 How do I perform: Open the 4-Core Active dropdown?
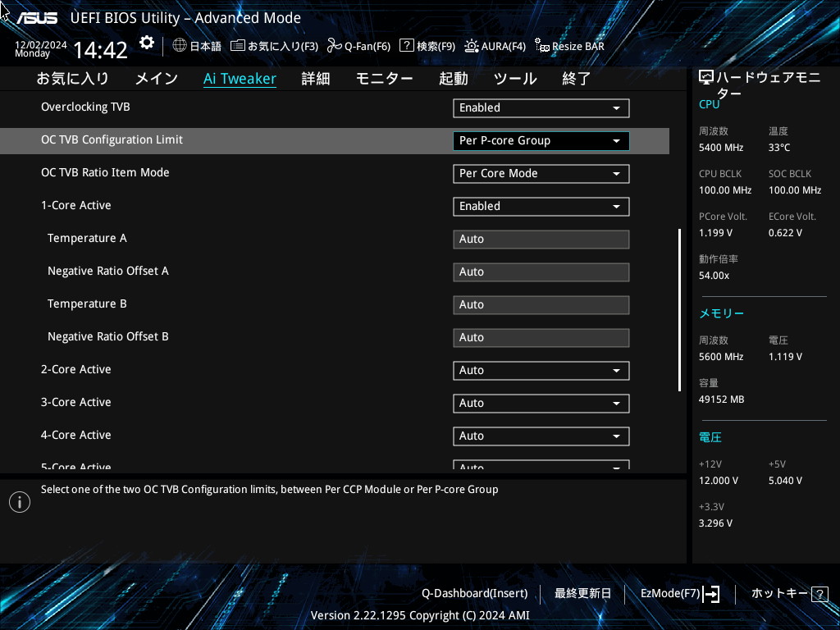[541, 436]
